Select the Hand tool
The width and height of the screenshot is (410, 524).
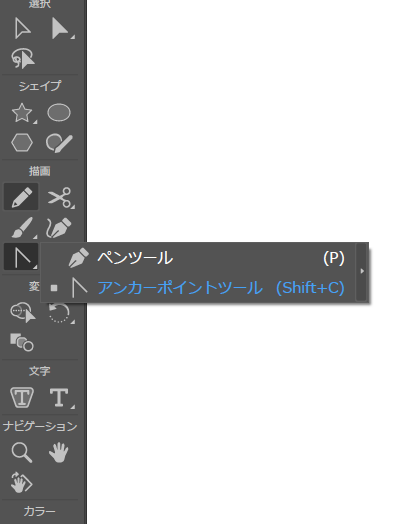tap(59, 452)
